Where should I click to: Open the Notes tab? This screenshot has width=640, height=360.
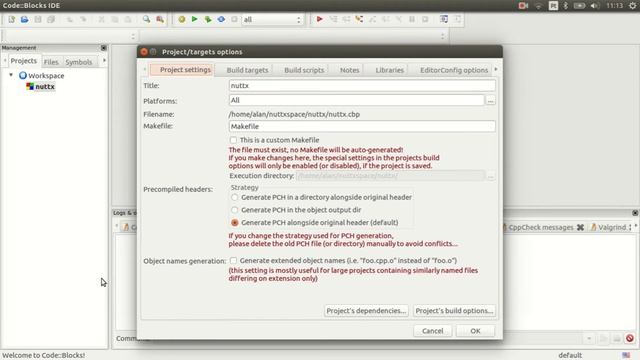(349, 70)
